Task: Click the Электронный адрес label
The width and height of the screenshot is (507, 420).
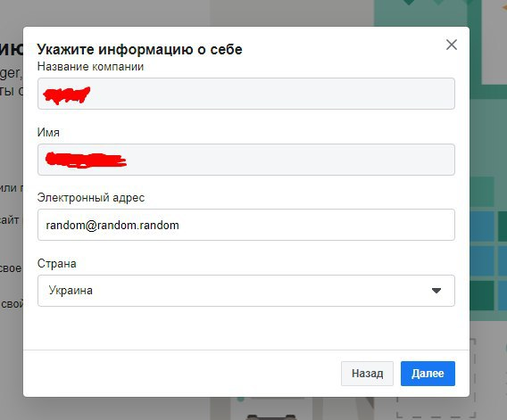Action: [91, 198]
